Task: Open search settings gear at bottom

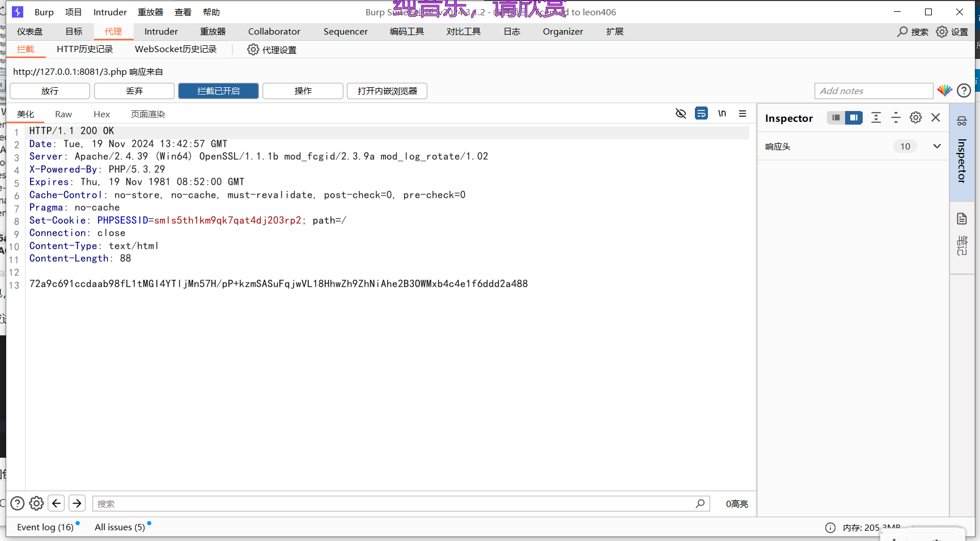Action: coord(36,503)
